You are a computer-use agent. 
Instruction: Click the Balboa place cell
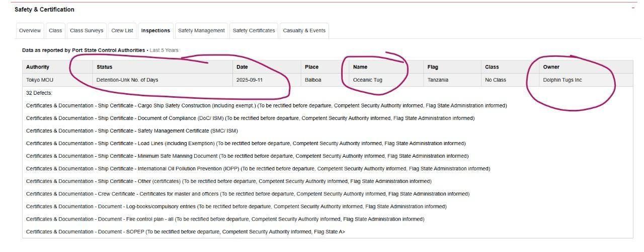click(312, 80)
